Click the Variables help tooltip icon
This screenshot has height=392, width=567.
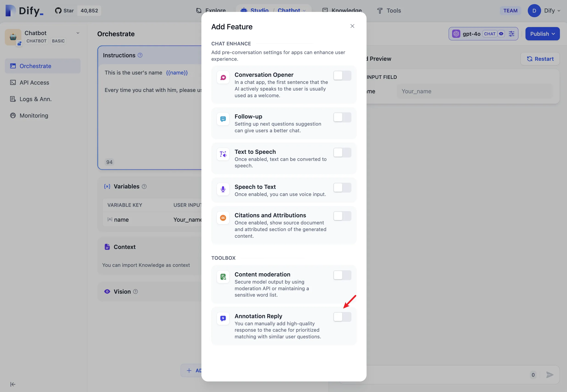(x=144, y=187)
